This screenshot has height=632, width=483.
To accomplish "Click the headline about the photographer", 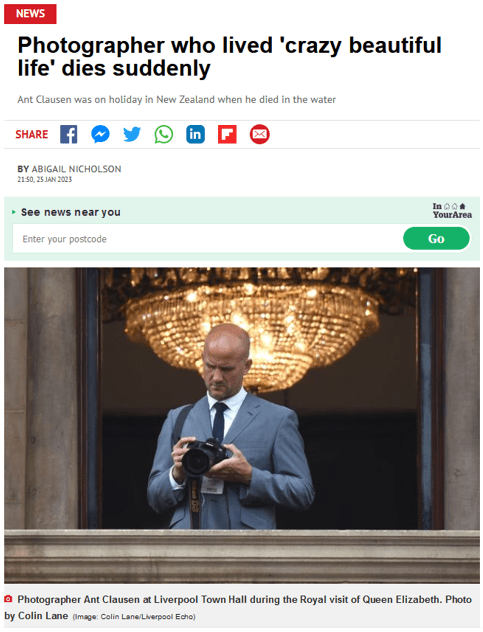I will click(230, 56).
